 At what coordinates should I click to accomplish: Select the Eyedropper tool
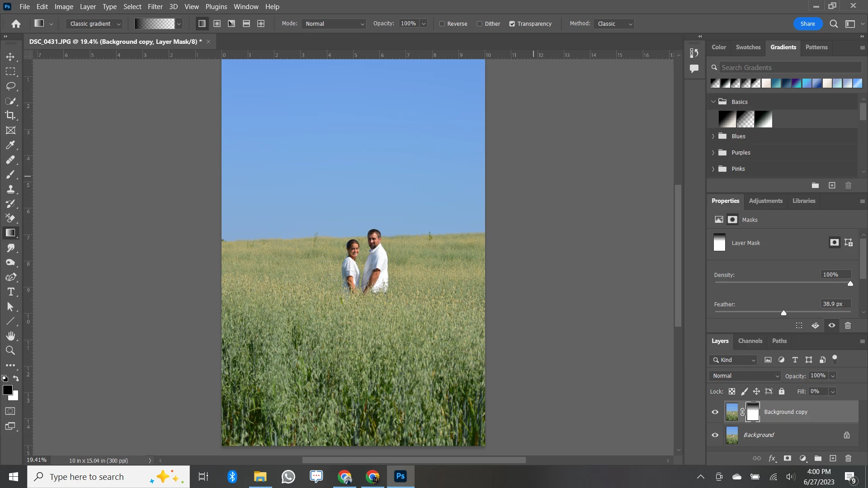[10, 145]
